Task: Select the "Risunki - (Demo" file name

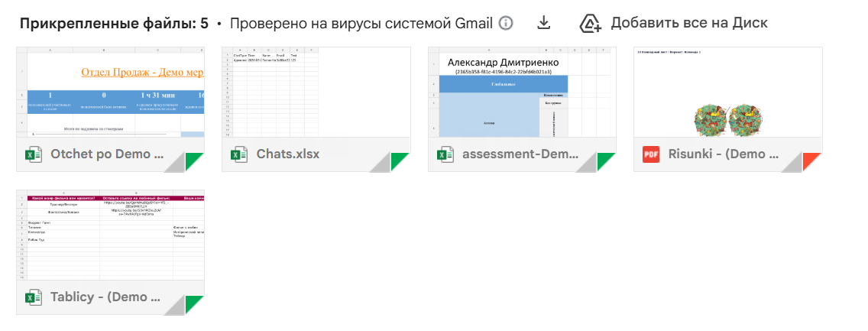Action: click(x=724, y=154)
